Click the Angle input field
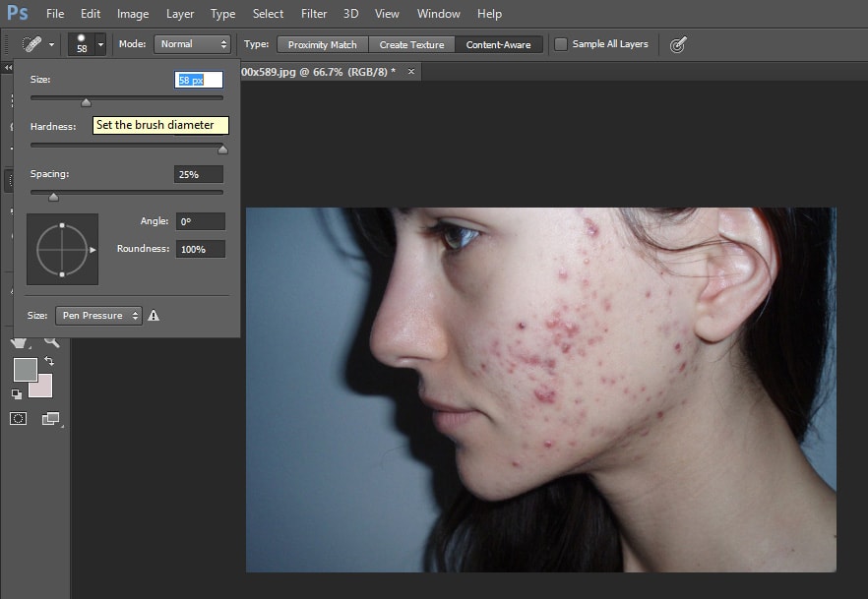 pos(200,221)
